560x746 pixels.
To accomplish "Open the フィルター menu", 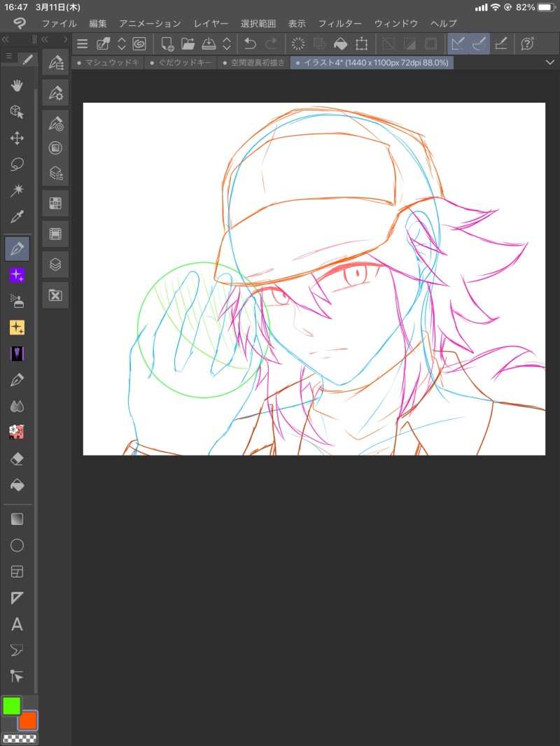I will click(339, 23).
